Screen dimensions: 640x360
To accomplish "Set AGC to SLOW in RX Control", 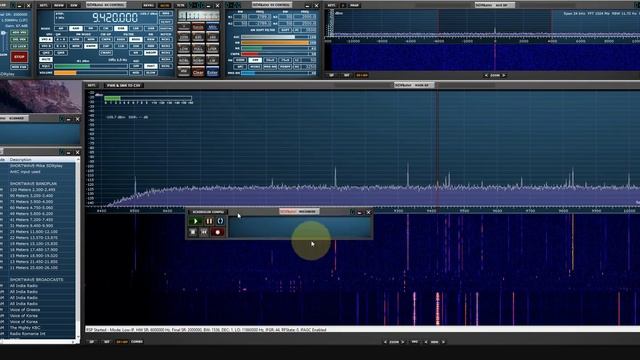I will [x=151, y=73].
